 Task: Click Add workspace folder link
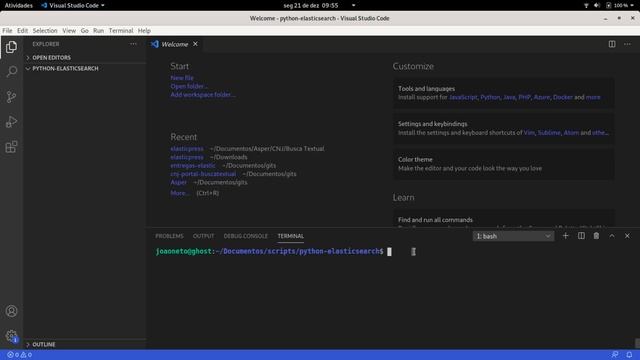click(x=203, y=95)
